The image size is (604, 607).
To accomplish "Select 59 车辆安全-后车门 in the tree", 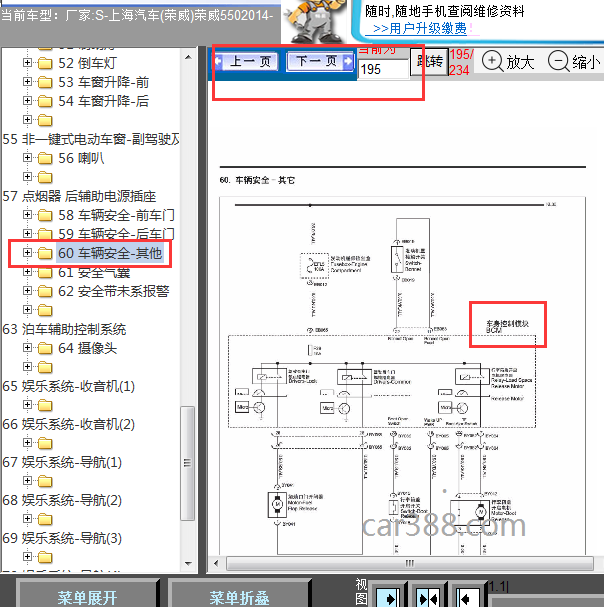I will [116, 234].
